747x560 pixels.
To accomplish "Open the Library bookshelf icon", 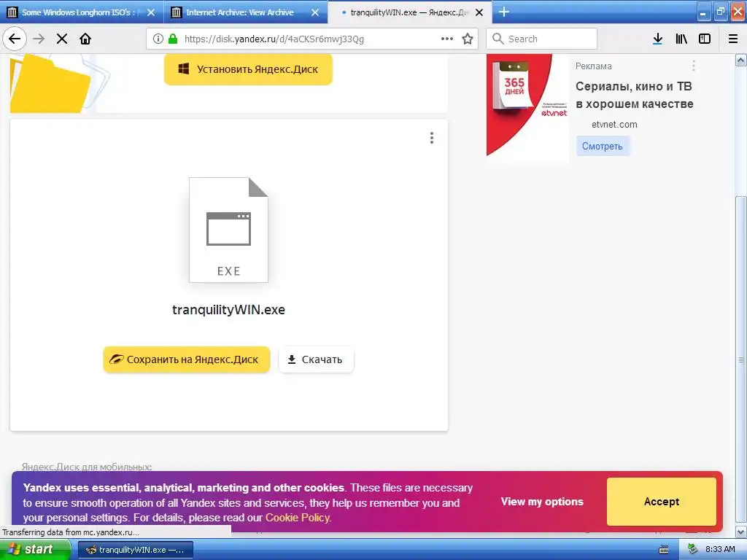I will (681, 39).
